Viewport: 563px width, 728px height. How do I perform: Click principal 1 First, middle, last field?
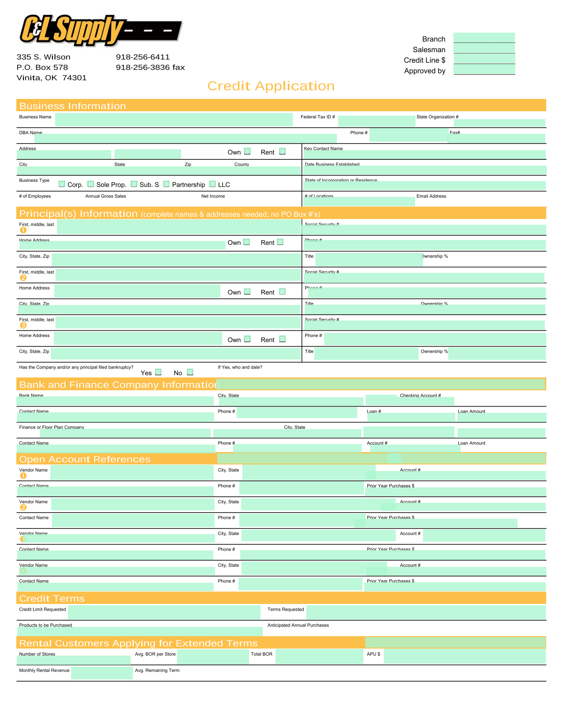click(179, 227)
